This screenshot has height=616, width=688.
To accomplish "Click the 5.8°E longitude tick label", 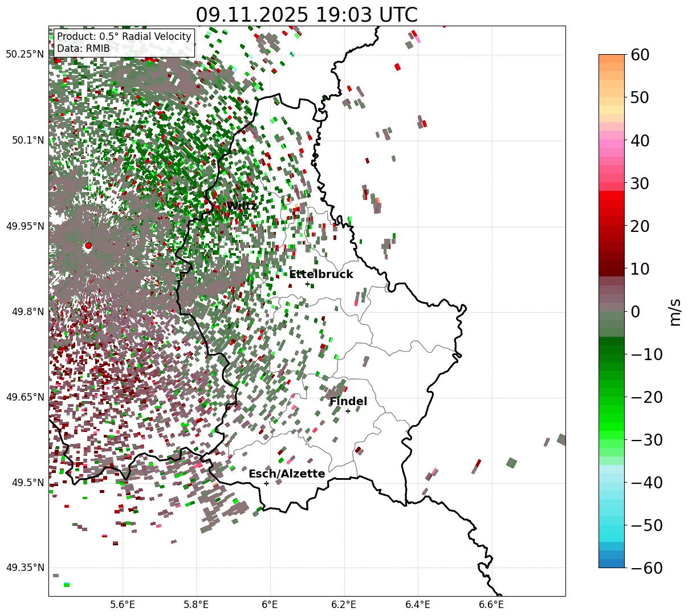I will click(196, 605).
